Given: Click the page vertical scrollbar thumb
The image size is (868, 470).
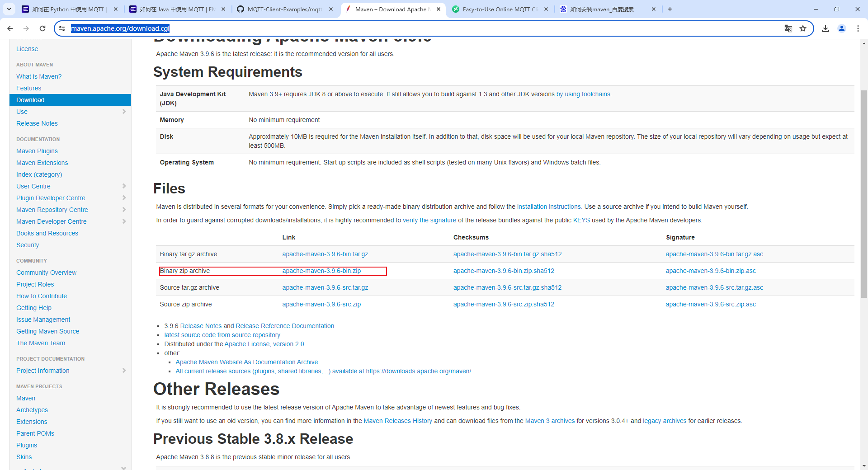Looking at the screenshot, I should [x=864, y=194].
